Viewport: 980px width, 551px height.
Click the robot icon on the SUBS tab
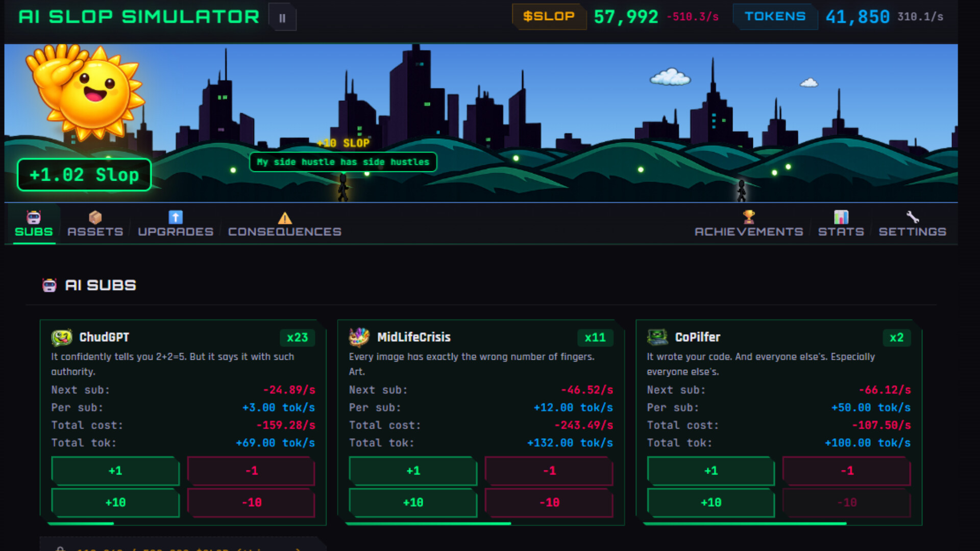click(33, 217)
